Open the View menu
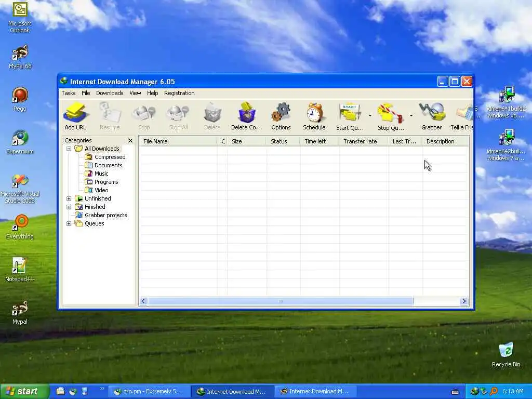 point(135,93)
